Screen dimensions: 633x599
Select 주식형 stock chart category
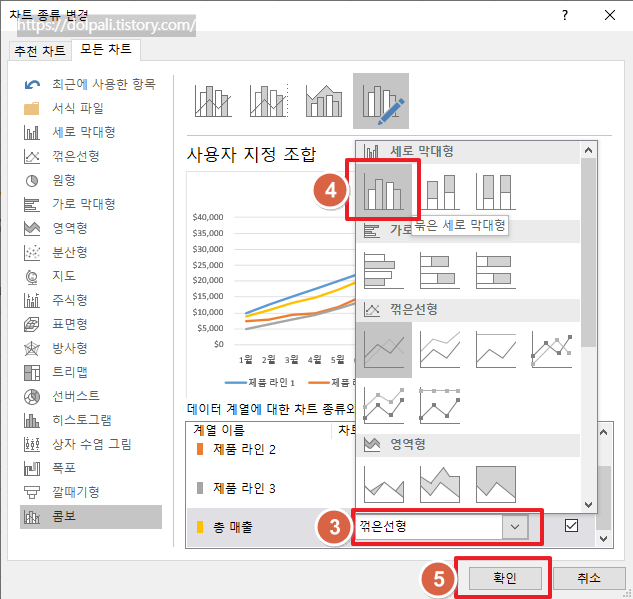[91, 300]
